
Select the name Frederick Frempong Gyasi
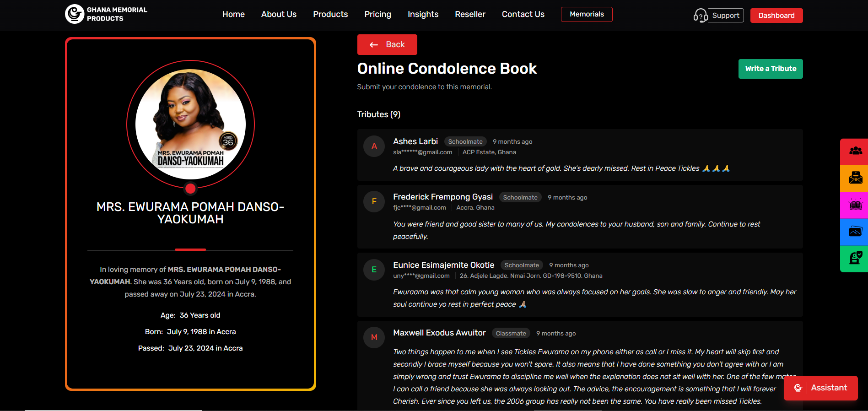pos(443,197)
